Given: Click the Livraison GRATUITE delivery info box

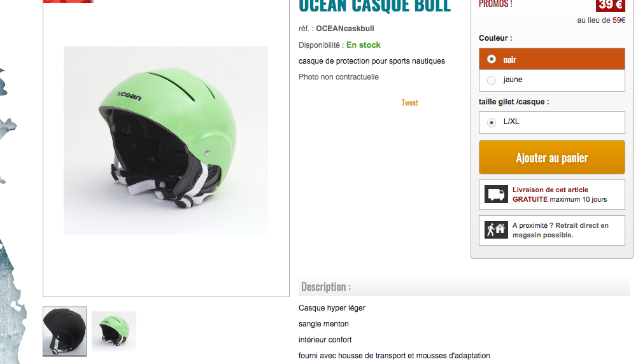Looking at the screenshot, I should click(x=552, y=195).
